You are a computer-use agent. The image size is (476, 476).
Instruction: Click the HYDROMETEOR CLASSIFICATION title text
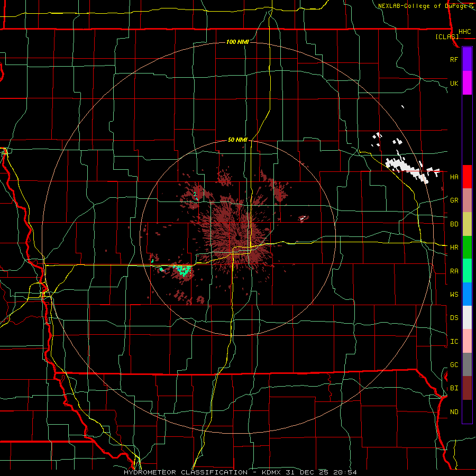tap(186, 472)
